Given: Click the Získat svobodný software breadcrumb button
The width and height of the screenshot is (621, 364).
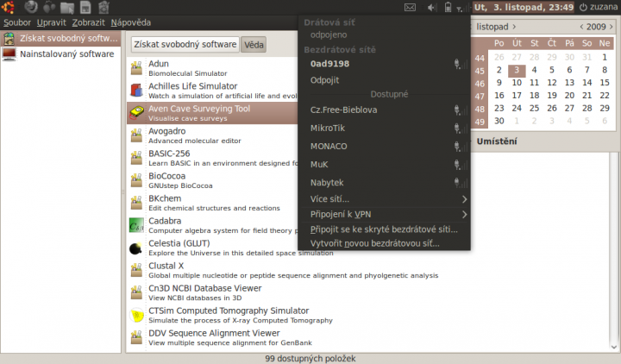Looking at the screenshot, I should click(185, 44).
